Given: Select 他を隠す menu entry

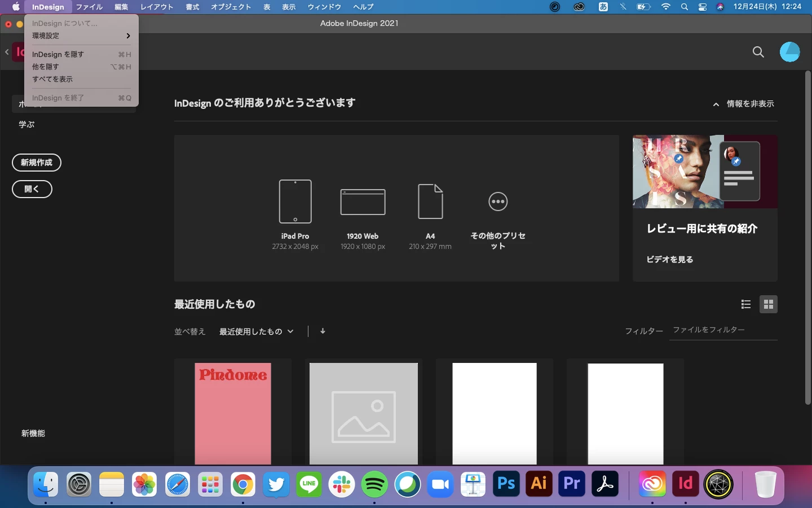Looking at the screenshot, I should coord(81,67).
